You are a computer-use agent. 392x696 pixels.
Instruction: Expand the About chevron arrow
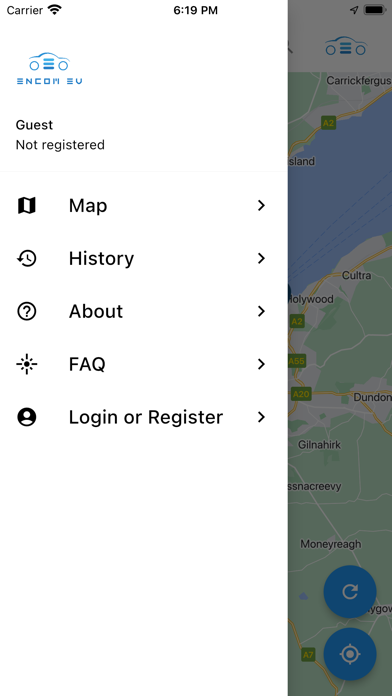coord(261,311)
